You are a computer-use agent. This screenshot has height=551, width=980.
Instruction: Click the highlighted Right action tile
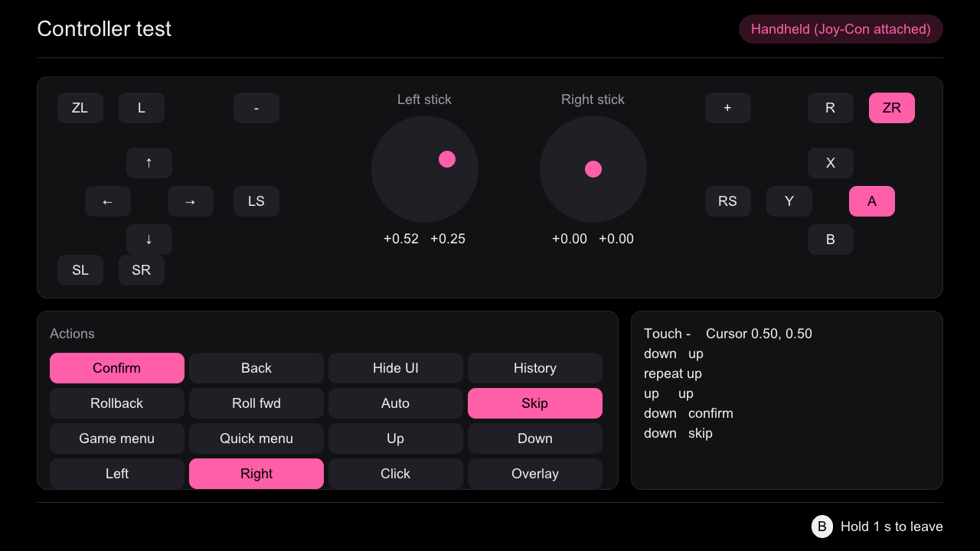click(256, 474)
